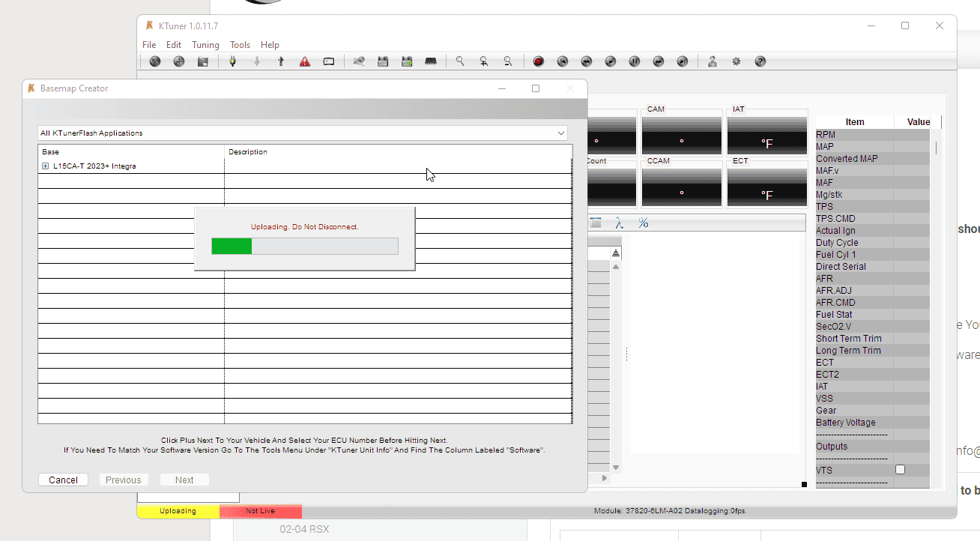Open Help via the question mark toolbar icon
The height and width of the screenshot is (541, 980).
click(760, 61)
